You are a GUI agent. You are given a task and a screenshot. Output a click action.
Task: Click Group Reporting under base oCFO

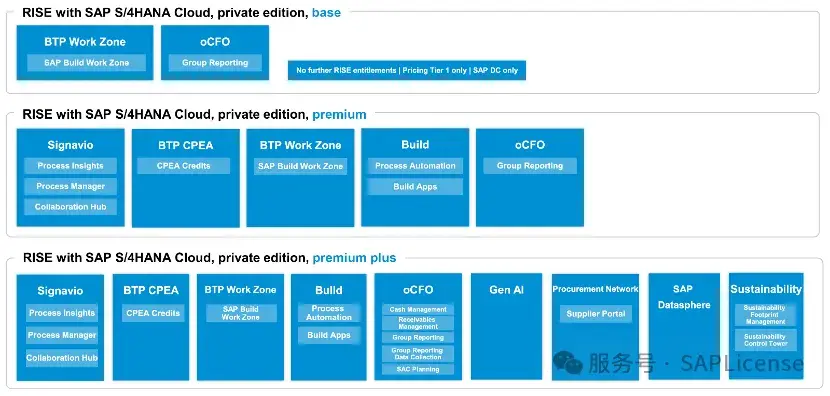pyautogui.click(x=215, y=62)
